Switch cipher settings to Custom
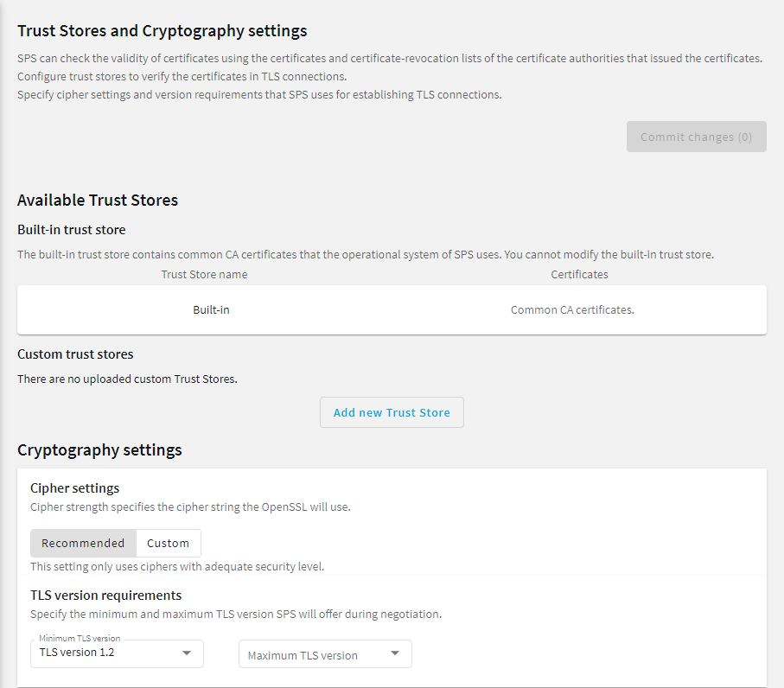784x688 pixels. click(168, 543)
